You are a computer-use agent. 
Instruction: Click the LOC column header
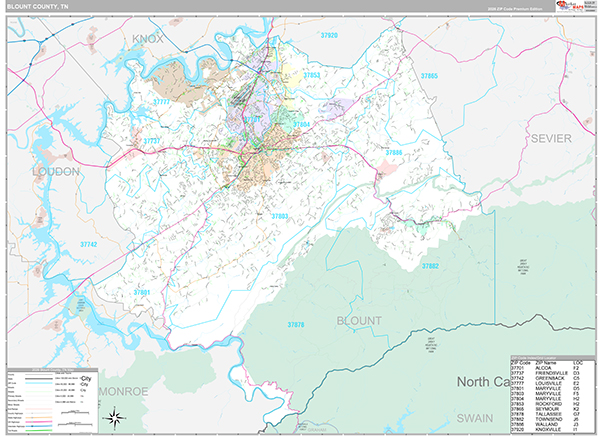[577, 363]
